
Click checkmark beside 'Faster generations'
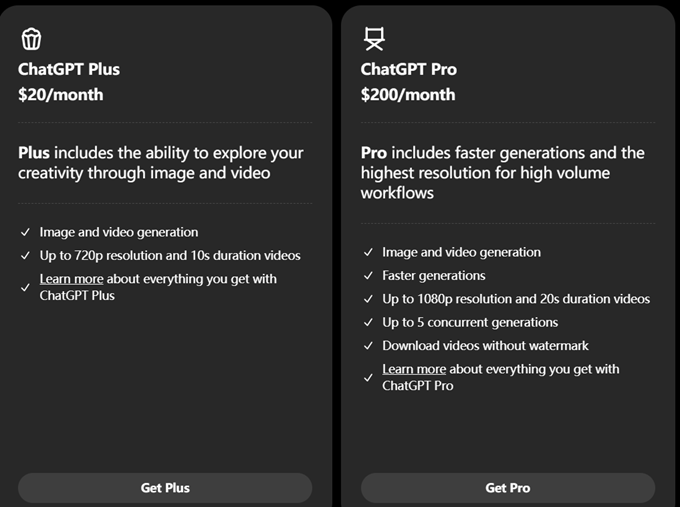tap(368, 276)
